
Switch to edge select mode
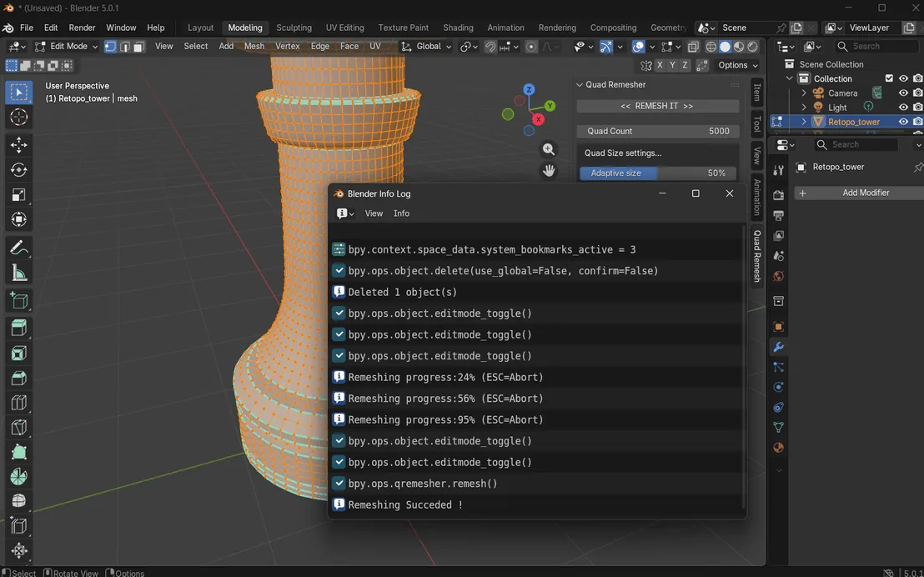[124, 46]
